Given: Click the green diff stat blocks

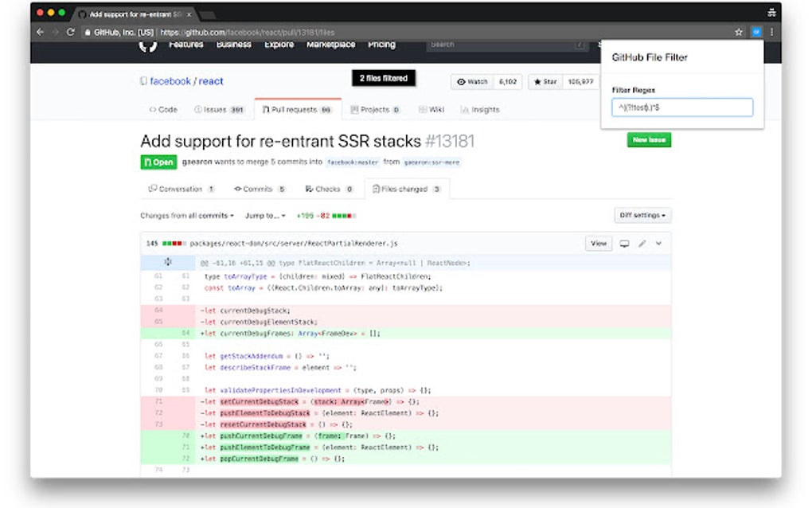Looking at the screenshot, I should [341, 215].
